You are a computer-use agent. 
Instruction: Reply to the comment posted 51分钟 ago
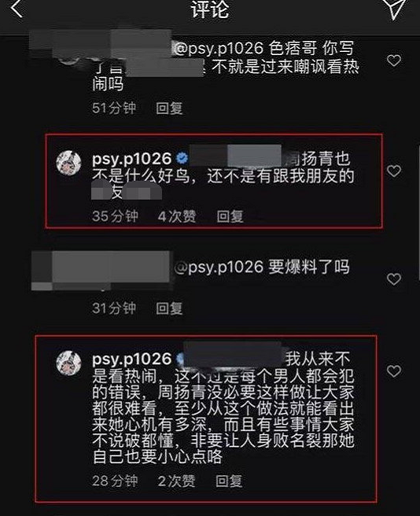[x=169, y=108]
